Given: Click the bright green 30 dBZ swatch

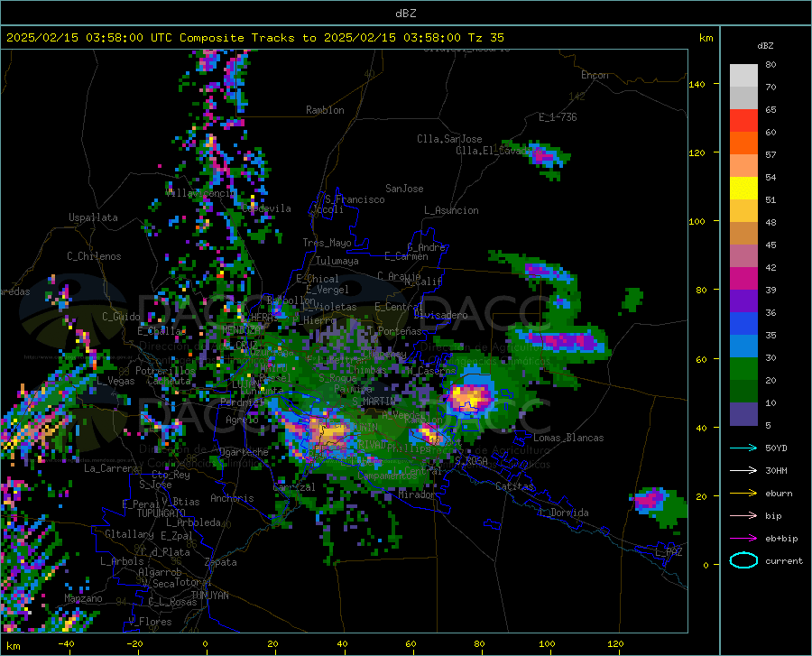Looking at the screenshot, I should pyautogui.click(x=743, y=369).
